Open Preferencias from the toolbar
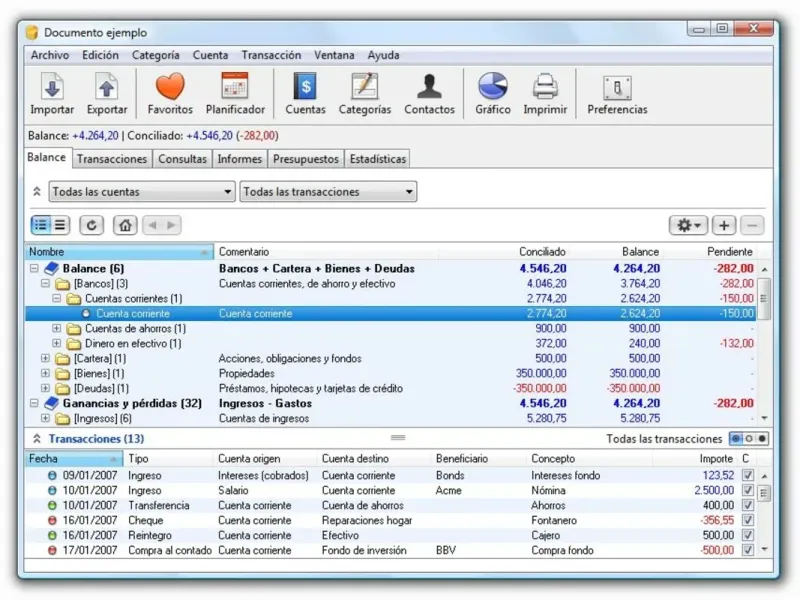This screenshot has height=600, width=800. (x=617, y=88)
